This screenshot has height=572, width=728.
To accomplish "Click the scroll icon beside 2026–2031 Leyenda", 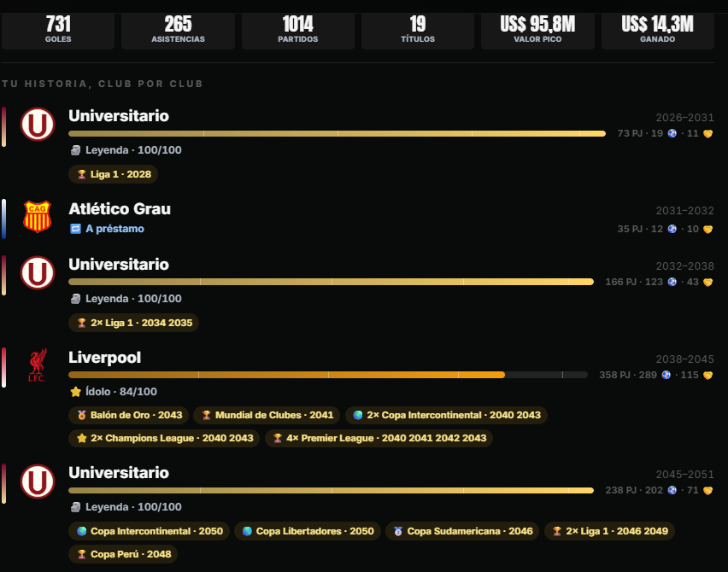I will point(75,150).
